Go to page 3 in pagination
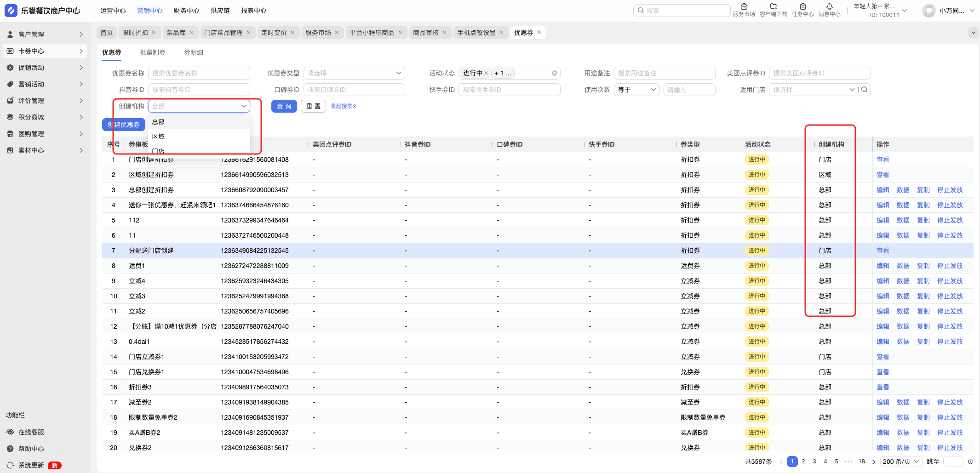980x473 pixels. point(814,462)
